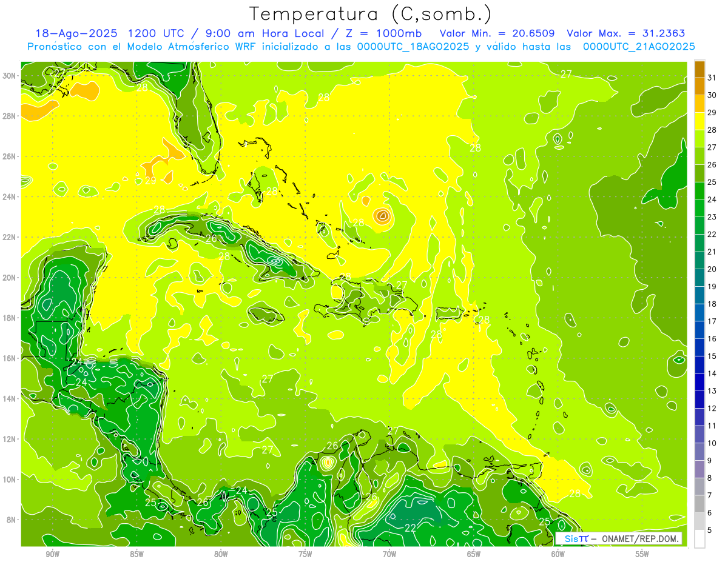Click the '8N' latitude axis label
The image size is (728, 562).
pyautogui.click(x=12, y=520)
